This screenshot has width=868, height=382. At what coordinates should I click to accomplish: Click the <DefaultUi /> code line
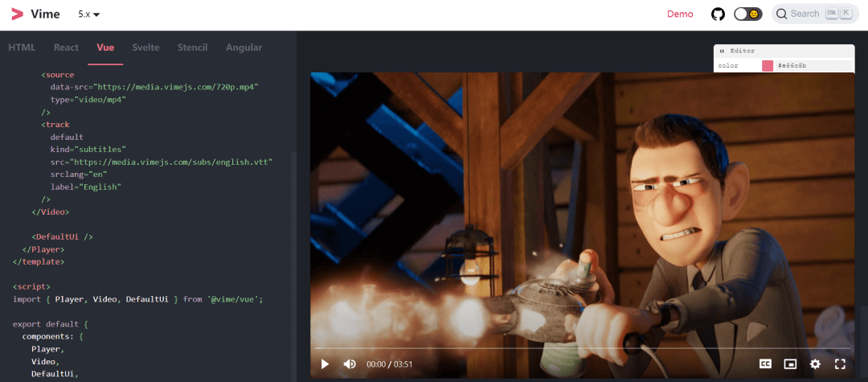click(x=62, y=236)
